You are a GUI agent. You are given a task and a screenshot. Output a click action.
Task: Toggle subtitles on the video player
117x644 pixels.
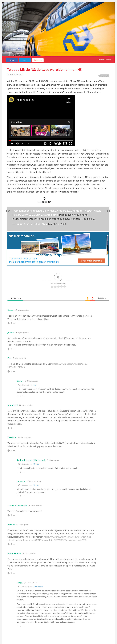pyautogui.click(x=45, y=143)
